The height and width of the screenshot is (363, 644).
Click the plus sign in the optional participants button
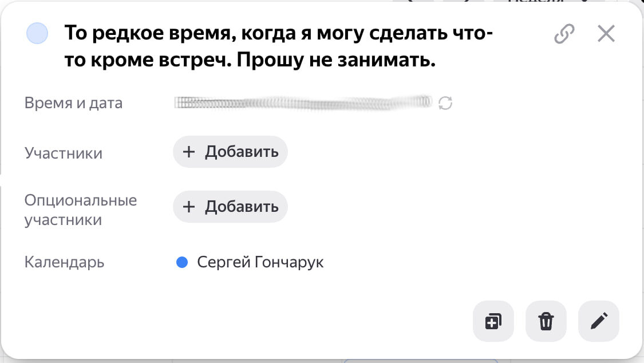tap(188, 207)
